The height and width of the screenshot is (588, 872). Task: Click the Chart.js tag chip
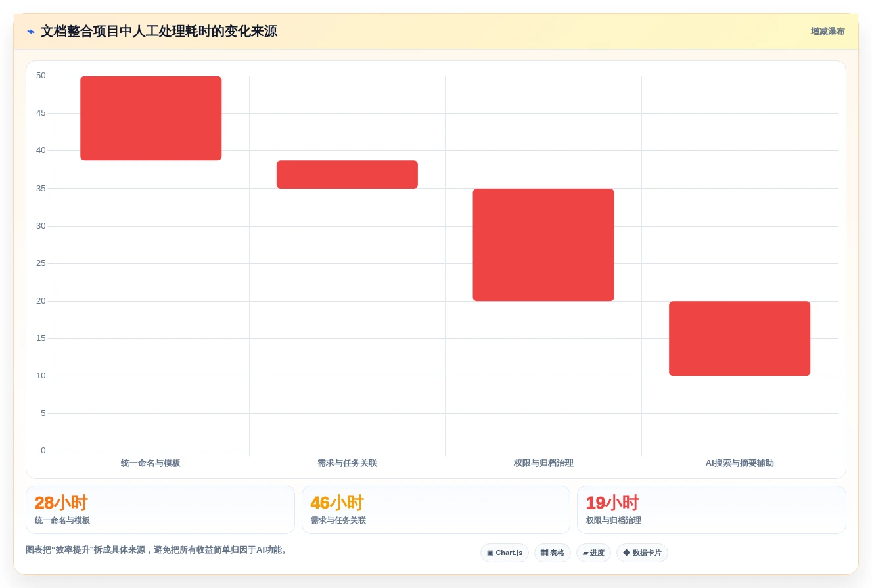click(505, 553)
